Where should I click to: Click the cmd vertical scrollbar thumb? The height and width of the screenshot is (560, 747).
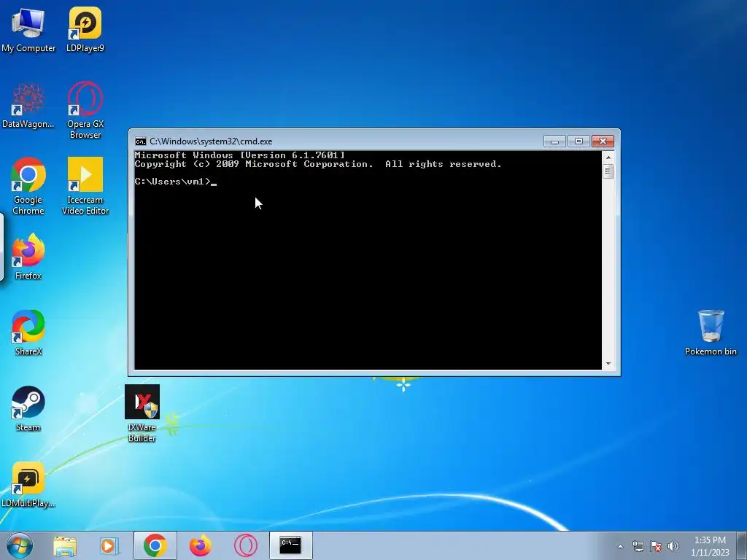point(608,171)
